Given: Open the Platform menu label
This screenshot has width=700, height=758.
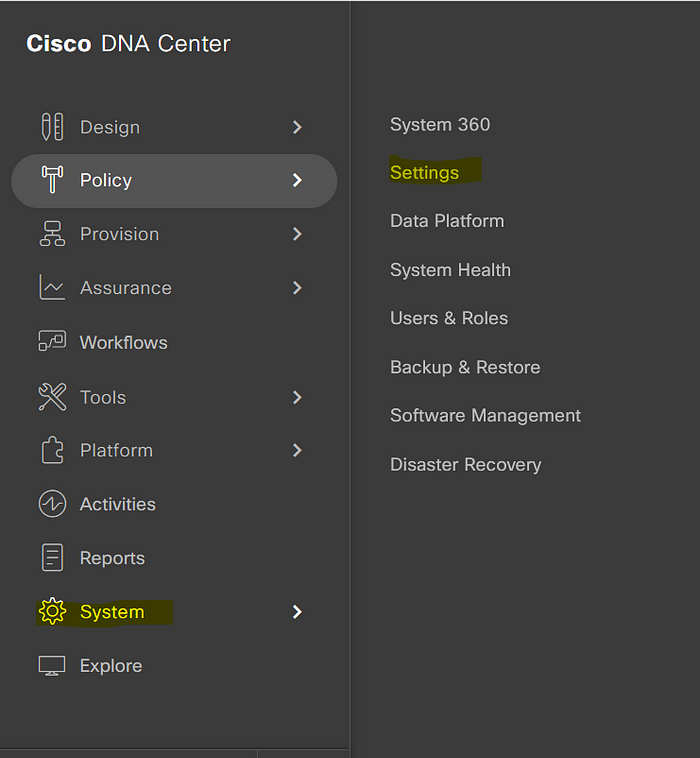Looking at the screenshot, I should (117, 451).
